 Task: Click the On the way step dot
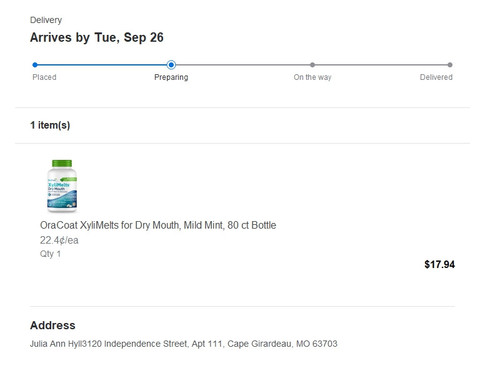pos(312,65)
